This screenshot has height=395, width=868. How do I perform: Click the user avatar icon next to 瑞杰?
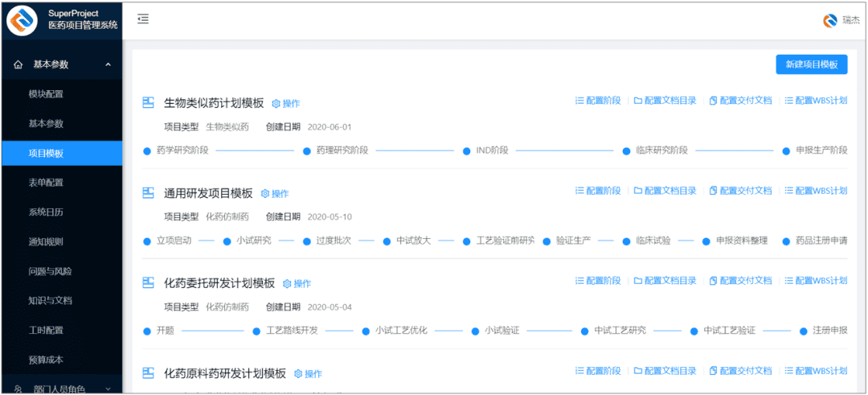(x=829, y=20)
